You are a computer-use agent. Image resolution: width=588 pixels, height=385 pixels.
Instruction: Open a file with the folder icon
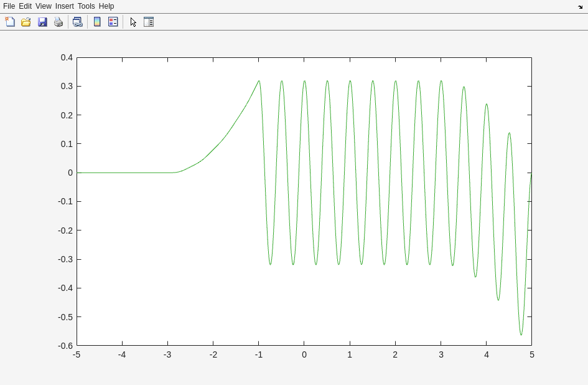pyautogui.click(x=26, y=22)
